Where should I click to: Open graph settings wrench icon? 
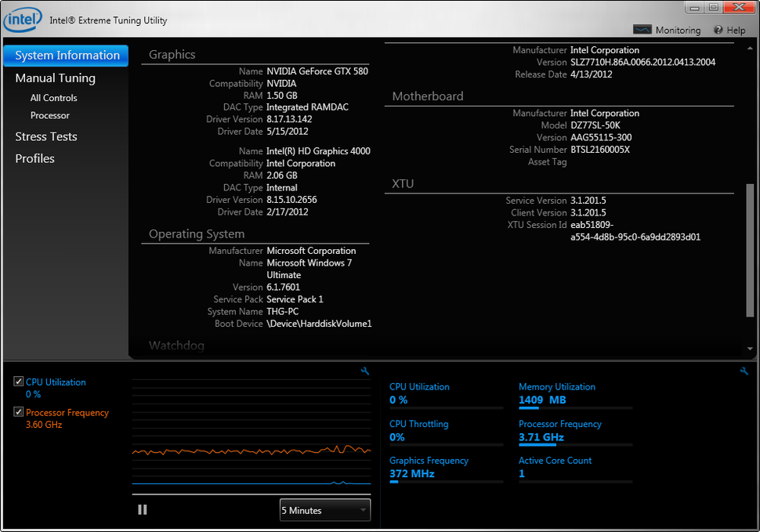click(365, 371)
